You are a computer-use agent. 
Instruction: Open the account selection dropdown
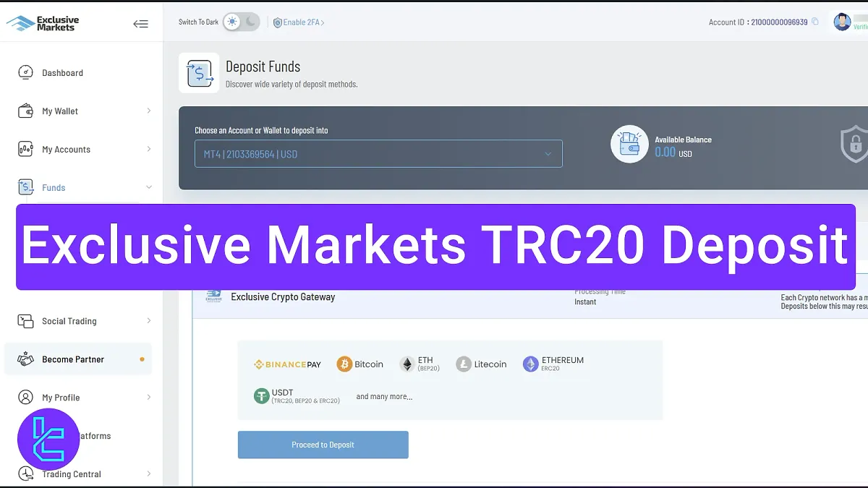(378, 153)
